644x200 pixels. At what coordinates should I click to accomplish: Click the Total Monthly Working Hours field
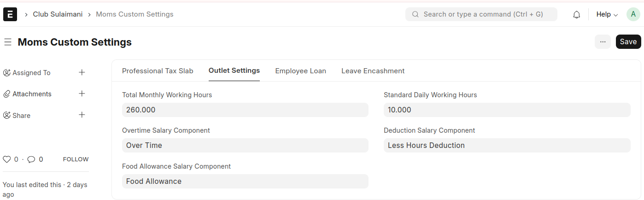click(245, 110)
